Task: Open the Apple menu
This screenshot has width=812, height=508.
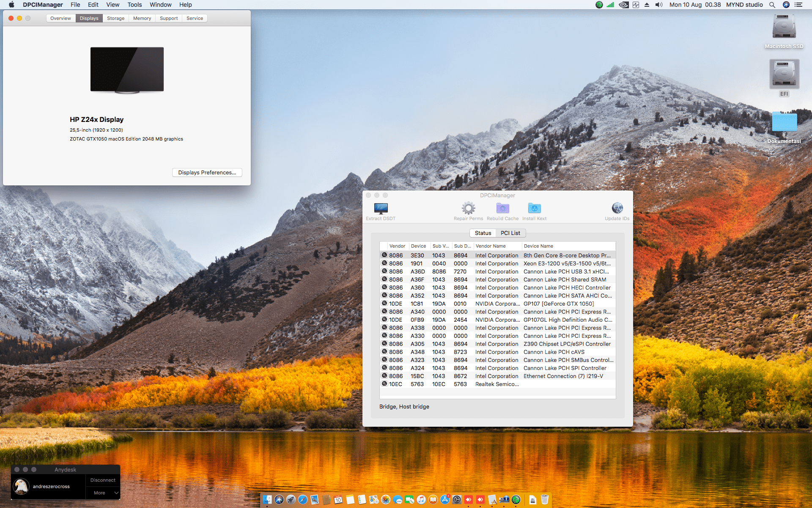Action: pos(11,5)
